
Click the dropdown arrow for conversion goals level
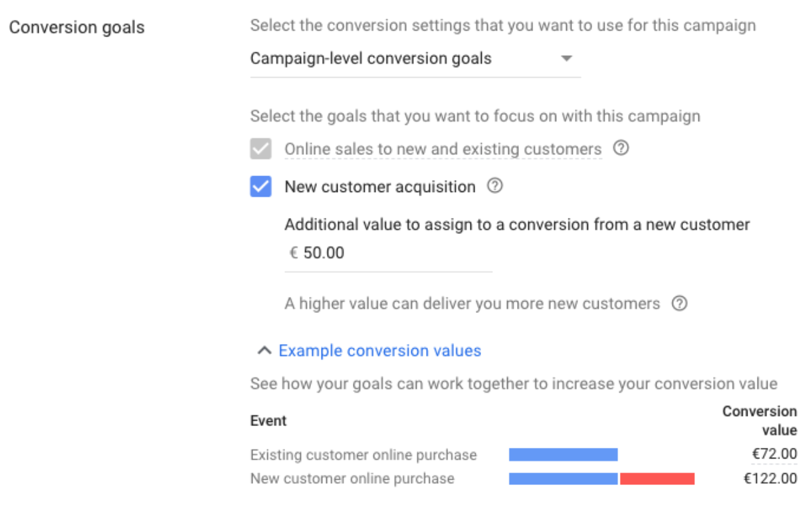pos(566,58)
